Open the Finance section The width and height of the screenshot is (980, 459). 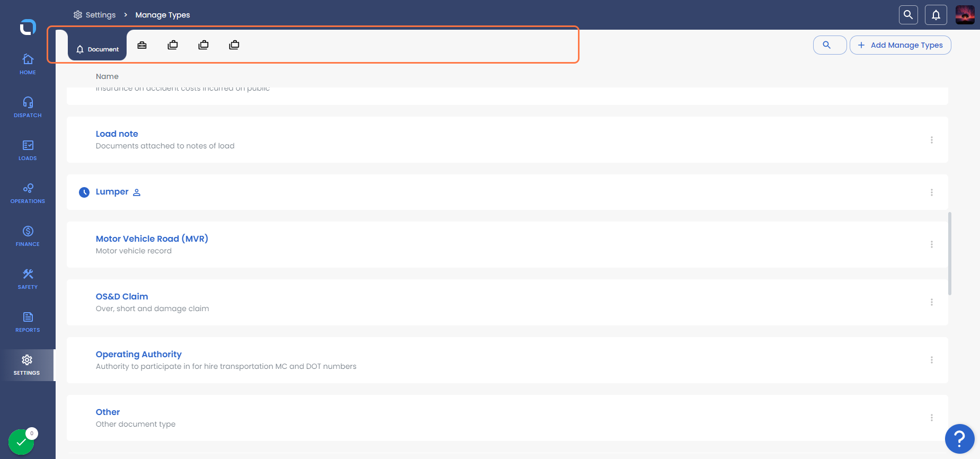(x=28, y=236)
